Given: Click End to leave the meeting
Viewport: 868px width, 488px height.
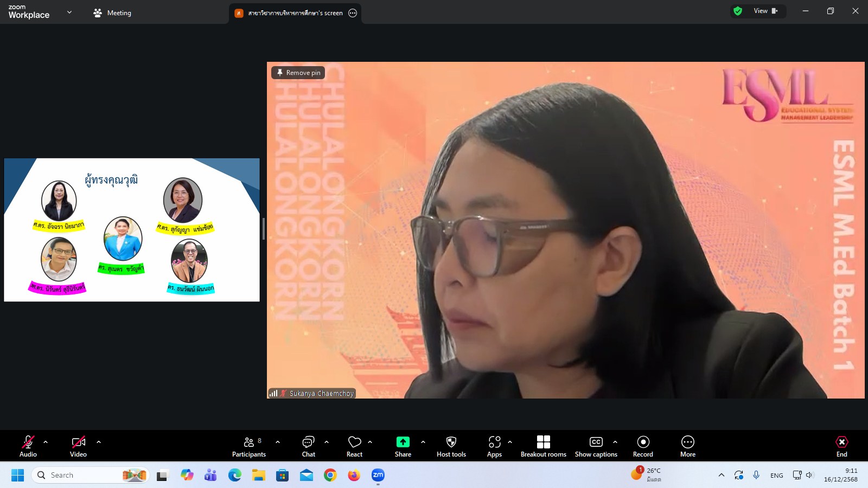Looking at the screenshot, I should [841, 447].
